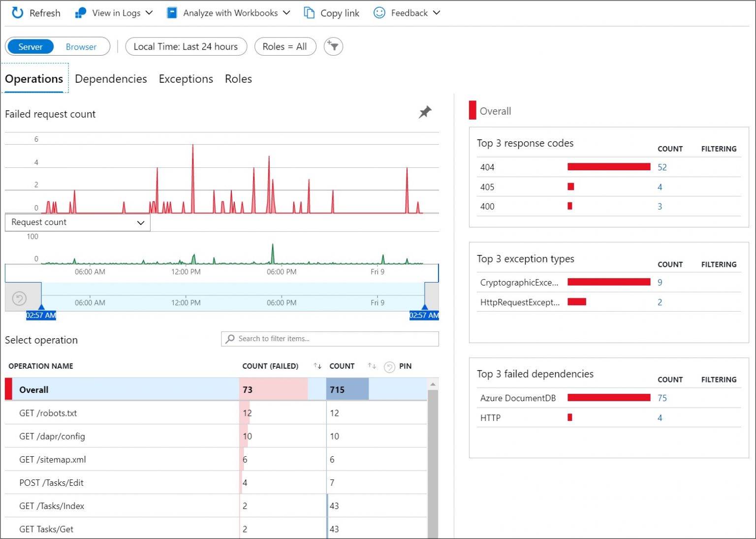Pin the Failed request count chart

tap(425, 112)
